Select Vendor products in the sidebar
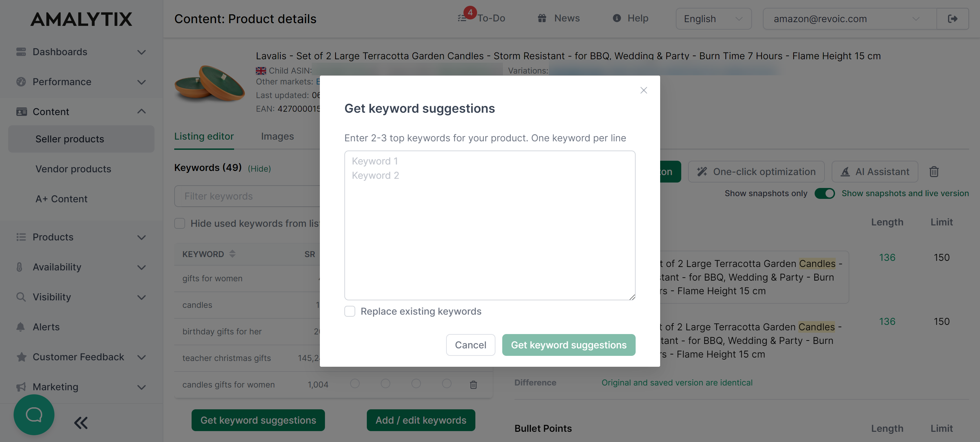The height and width of the screenshot is (442, 980). (73, 169)
